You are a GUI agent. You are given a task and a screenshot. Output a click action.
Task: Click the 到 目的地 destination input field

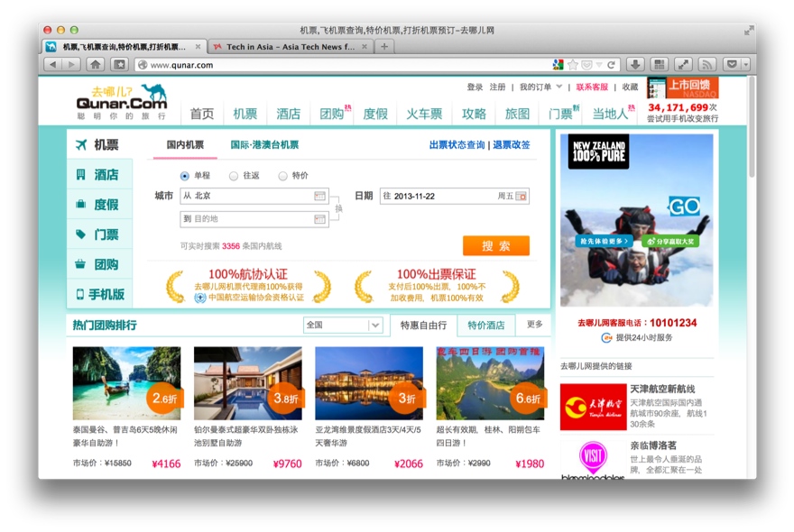coord(254,219)
